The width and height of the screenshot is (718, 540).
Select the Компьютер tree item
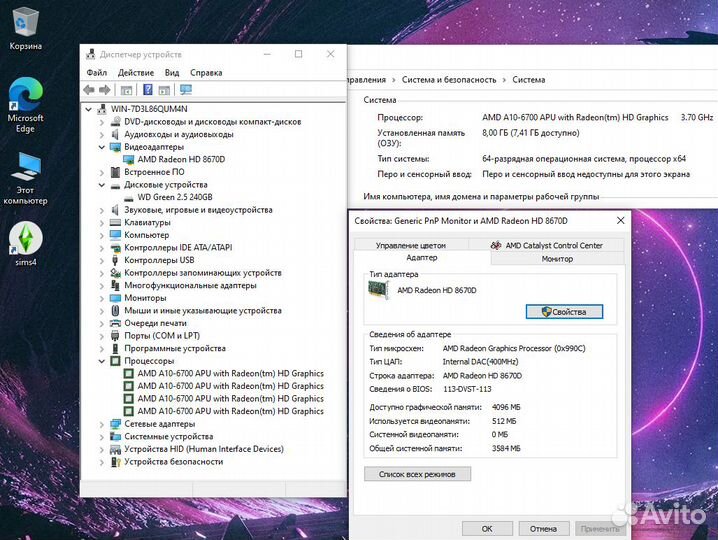(147, 235)
